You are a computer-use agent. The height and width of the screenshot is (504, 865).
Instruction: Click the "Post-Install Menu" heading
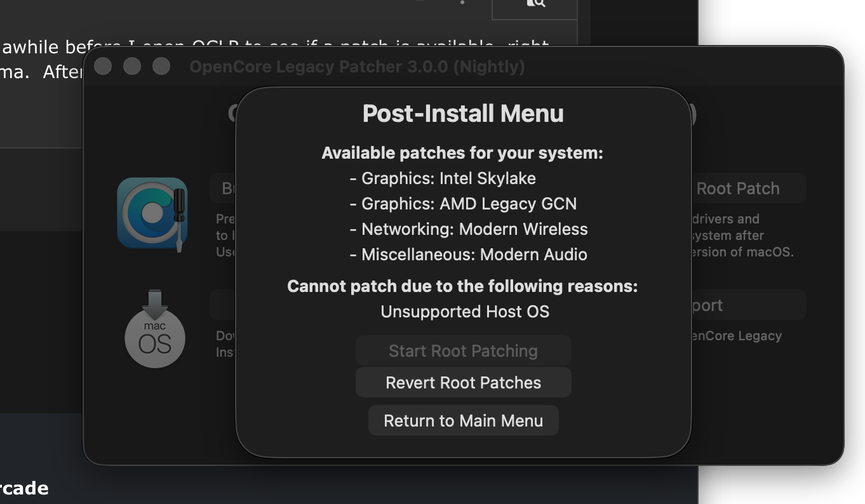[463, 113]
